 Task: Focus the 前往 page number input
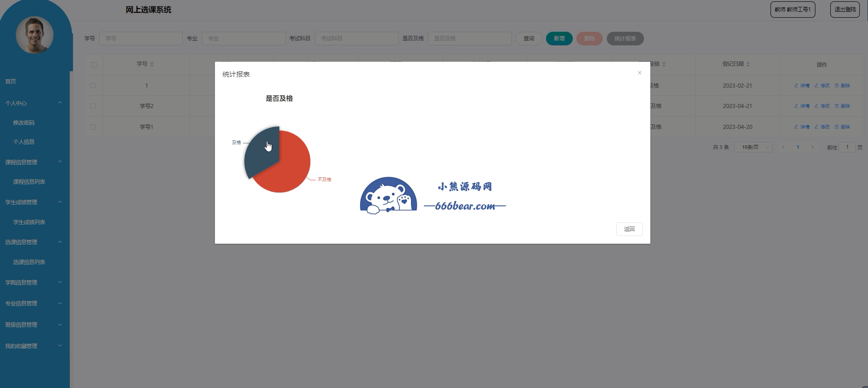(x=847, y=147)
